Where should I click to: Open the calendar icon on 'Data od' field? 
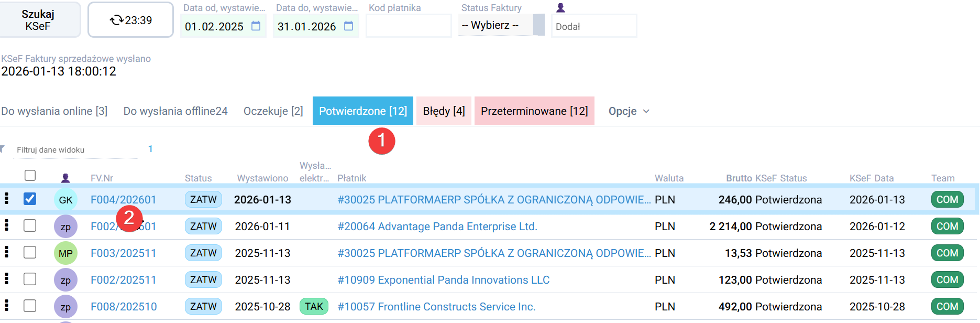coord(256,26)
